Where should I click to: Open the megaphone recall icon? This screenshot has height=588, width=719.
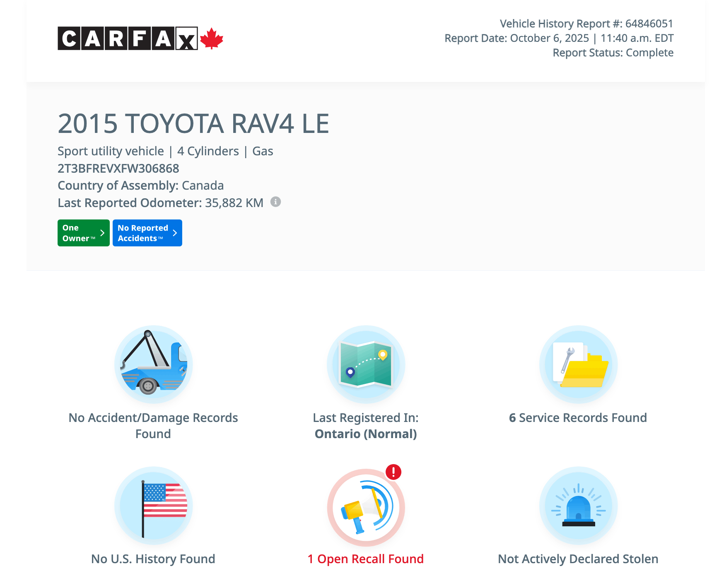(366, 508)
